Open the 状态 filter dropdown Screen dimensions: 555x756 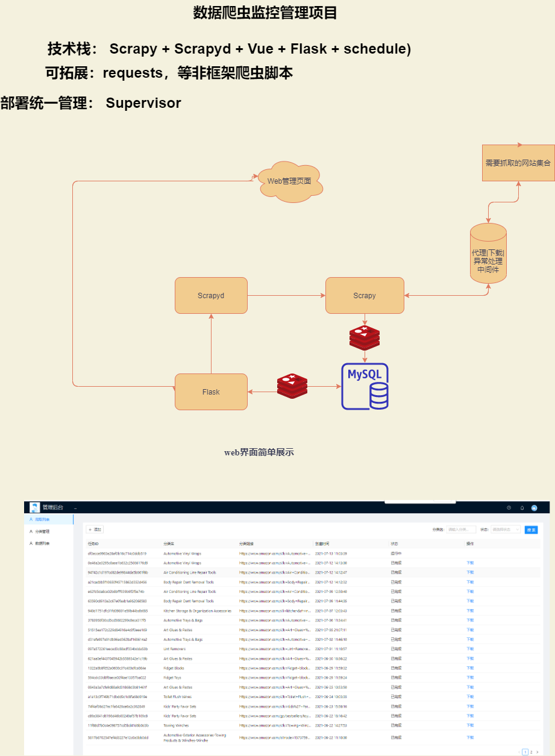[506, 530]
